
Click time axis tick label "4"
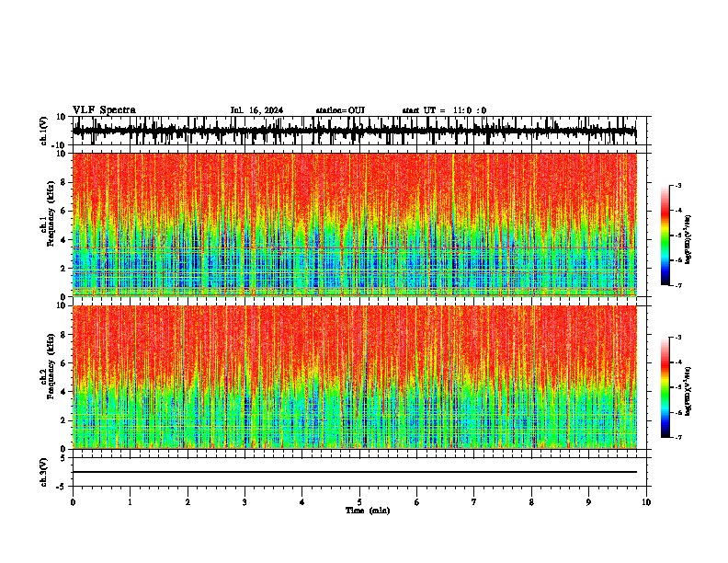[x=302, y=502]
